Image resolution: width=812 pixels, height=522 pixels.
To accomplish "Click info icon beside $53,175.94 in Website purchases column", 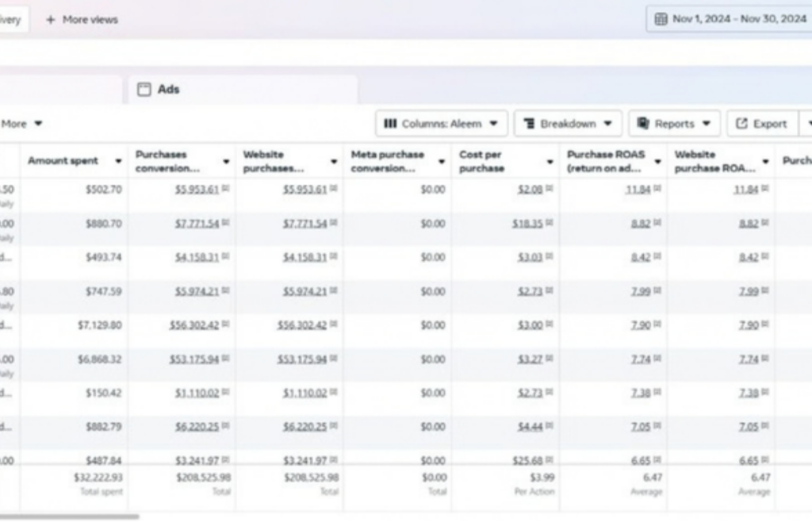I will click(334, 359).
